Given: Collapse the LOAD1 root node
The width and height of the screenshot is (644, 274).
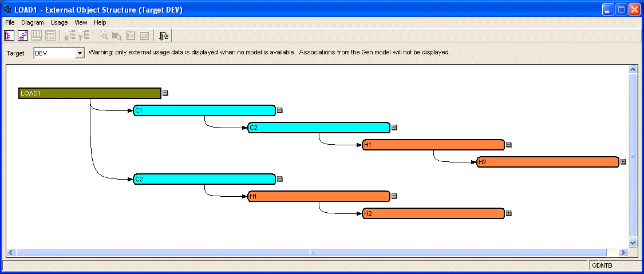Looking at the screenshot, I should [165, 93].
